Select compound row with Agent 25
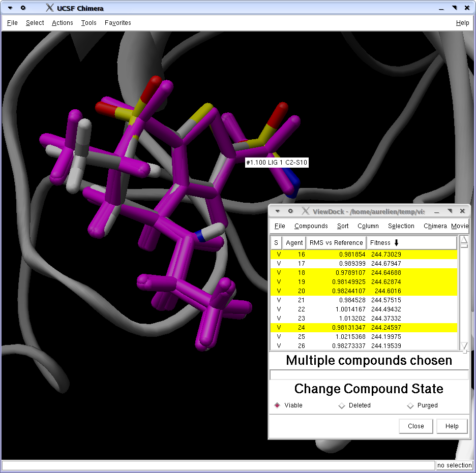The height and width of the screenshot is (473, 476). (364, 336)
